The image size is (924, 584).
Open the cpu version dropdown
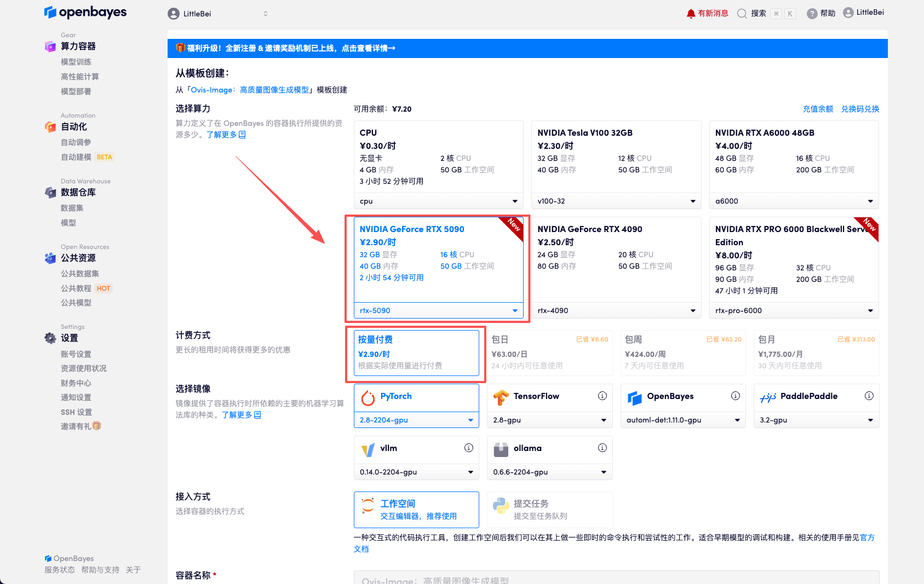click(438, 201)
